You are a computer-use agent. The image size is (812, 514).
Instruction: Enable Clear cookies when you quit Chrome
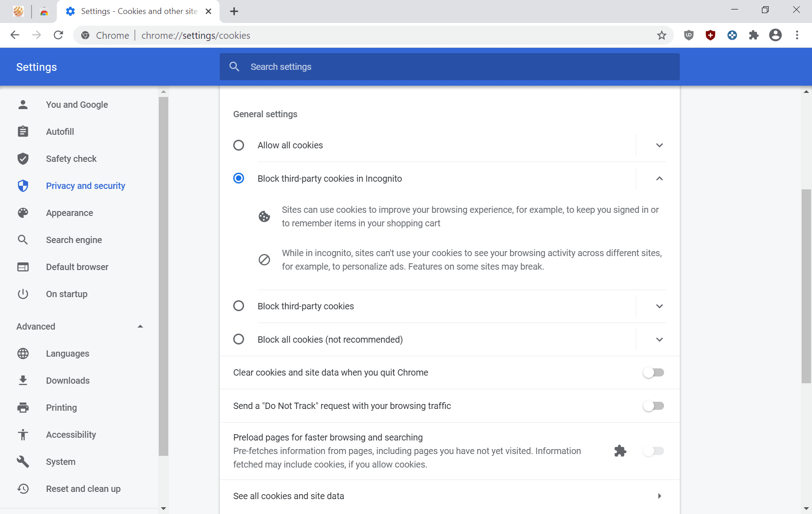654,372
